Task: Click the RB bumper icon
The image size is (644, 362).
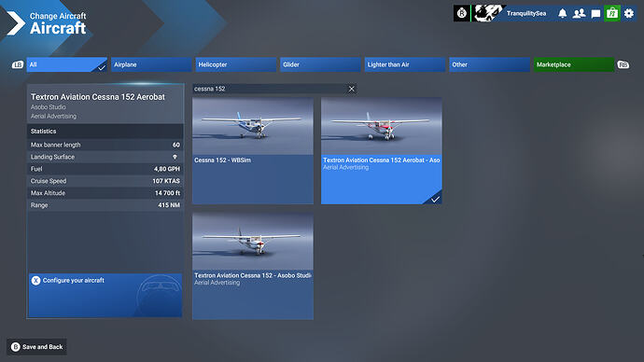Action: point(623,65)
